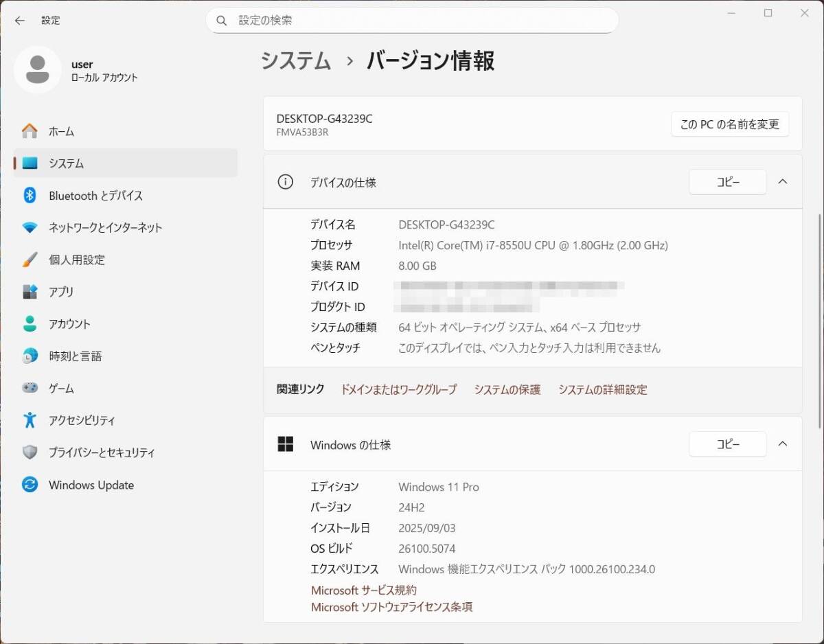Viewport: 824px width, 644px height.
Task: Open システムの保護 link
Action: click(x=507, y=389)
